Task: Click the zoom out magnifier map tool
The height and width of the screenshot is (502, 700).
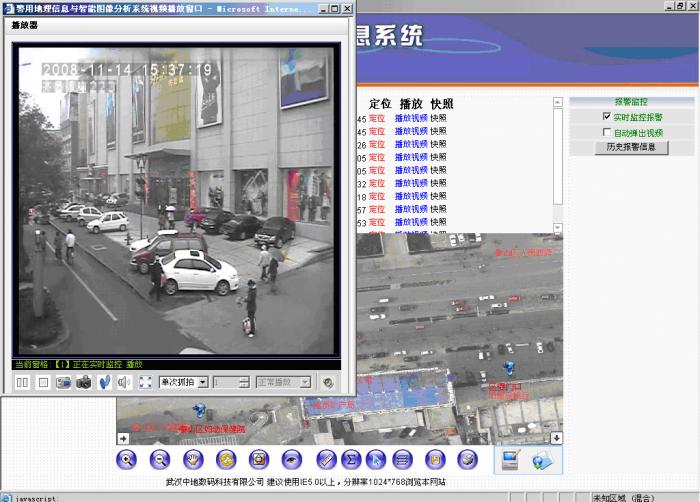Action: pos(160,459)
